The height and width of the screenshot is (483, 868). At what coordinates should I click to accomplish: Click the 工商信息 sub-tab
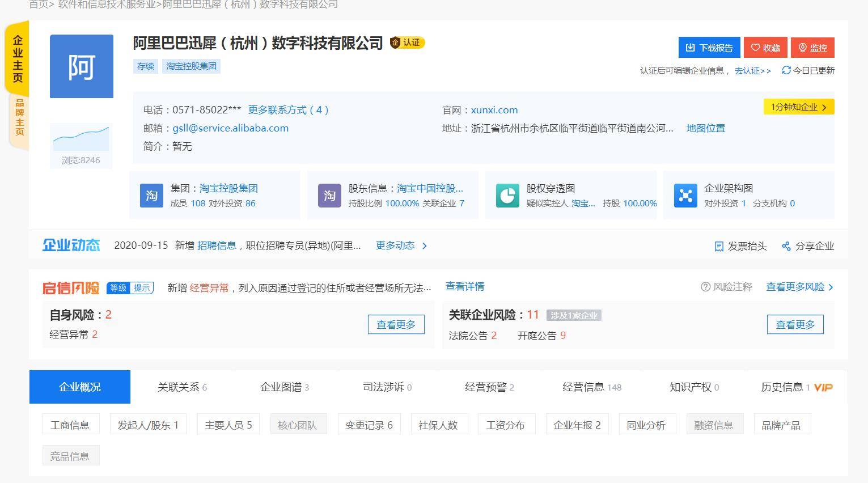pos(70,425)
